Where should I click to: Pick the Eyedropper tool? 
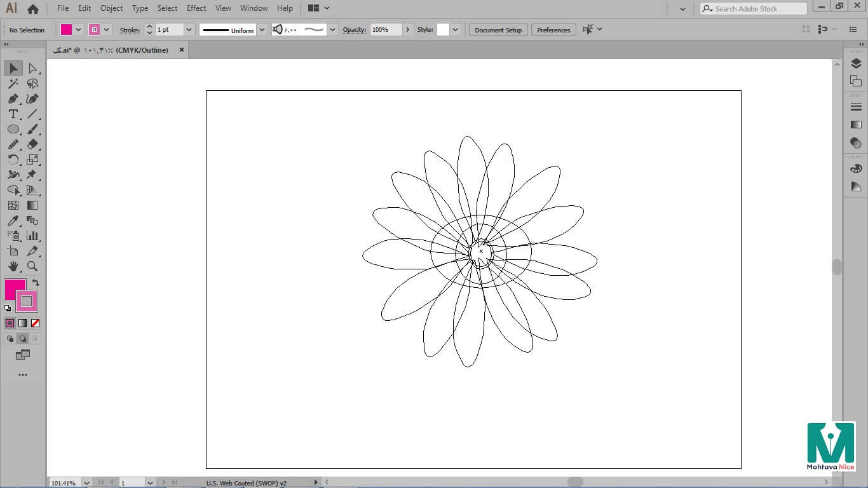click(13, 220)
